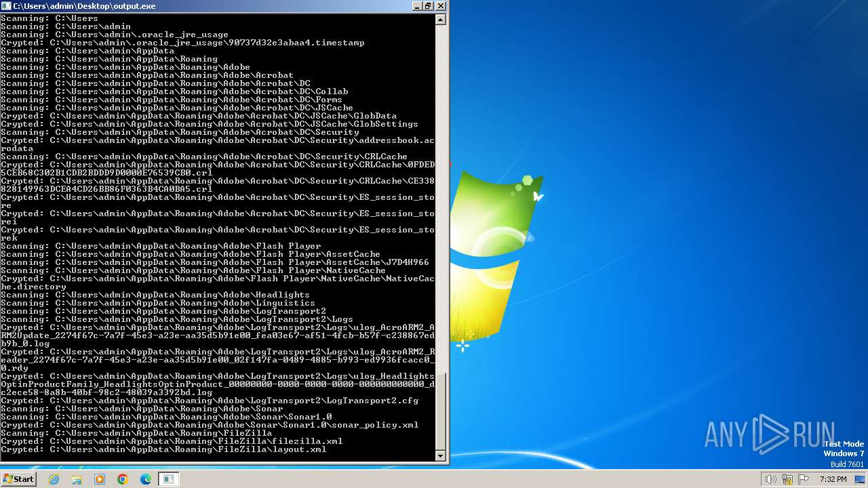Image resolution: width=868 pixels, height=488 pixels.
Task: Open the volume speaker tray icon
Action: (770, 479)
